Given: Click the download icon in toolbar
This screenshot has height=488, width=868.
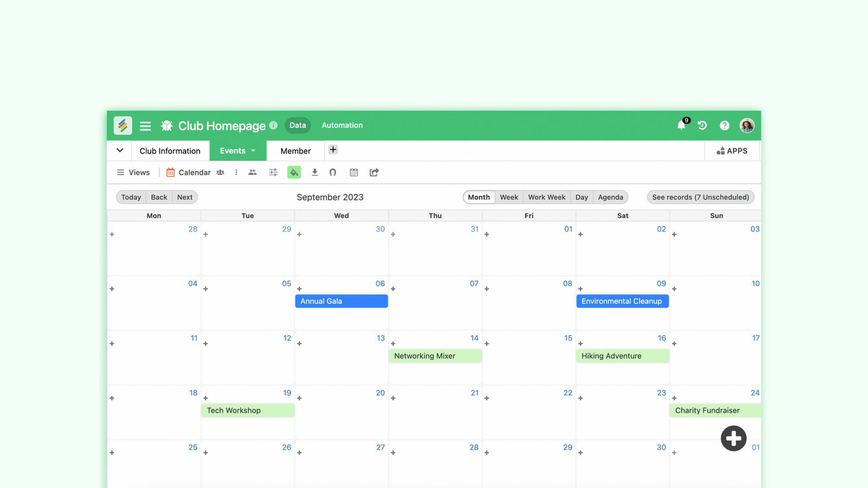Looking at the screenshot, I should pos(315,172).
